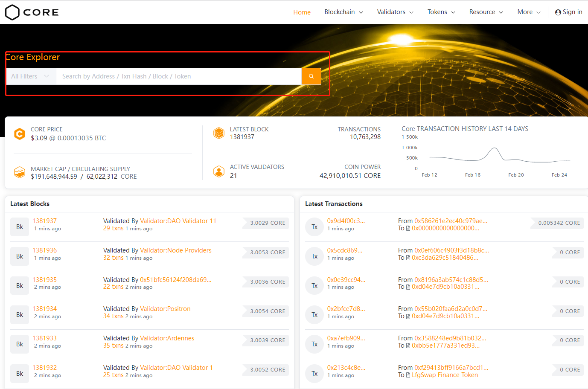Screen dimensions: 588x389
Task: Open the More dropdown menu
Action: 529,12
